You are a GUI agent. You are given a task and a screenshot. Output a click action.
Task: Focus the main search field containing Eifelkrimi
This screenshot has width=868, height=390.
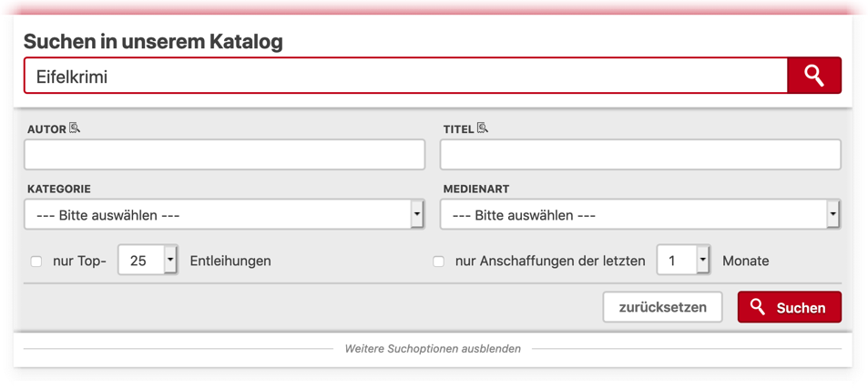click(x=405, y=76)
